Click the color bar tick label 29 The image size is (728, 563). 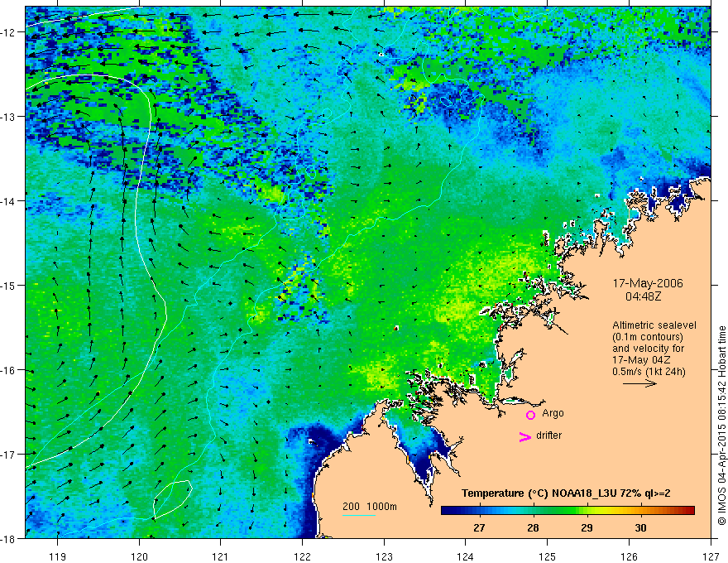587,527
